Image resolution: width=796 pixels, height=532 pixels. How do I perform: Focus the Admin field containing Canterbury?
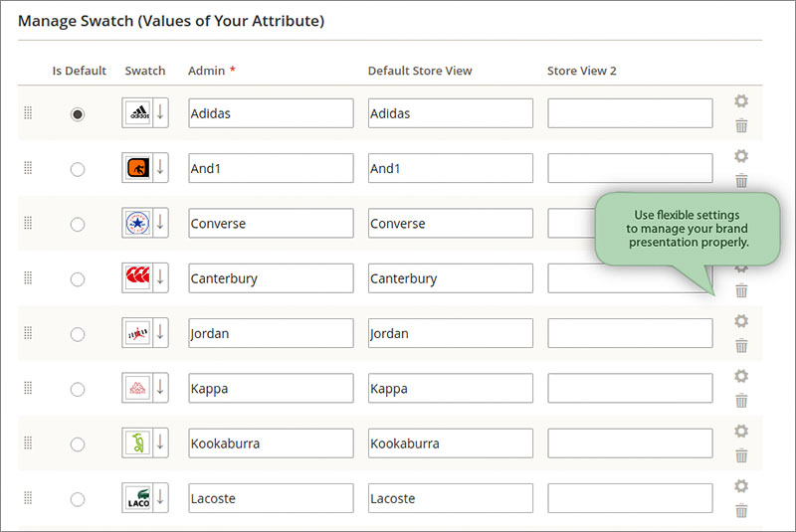271,277
